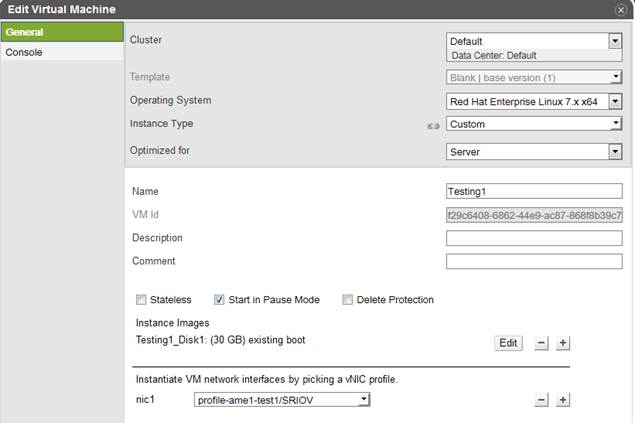Viewport: 635px width, 423px height.
Task: Click the Description text field
Action: point(534,238)
